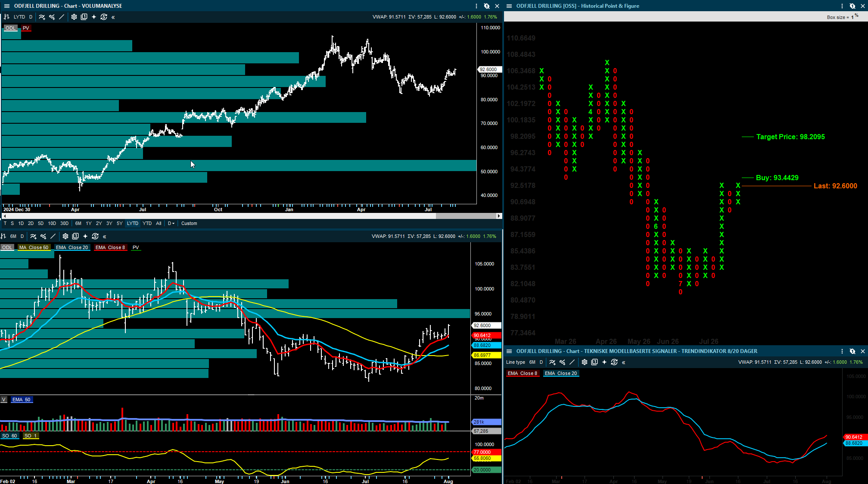The height and width of the screenshot is (484, 868).
Task: Toggle the EMA Close 20 label in the 6M chart
Action: click(72, 247)
